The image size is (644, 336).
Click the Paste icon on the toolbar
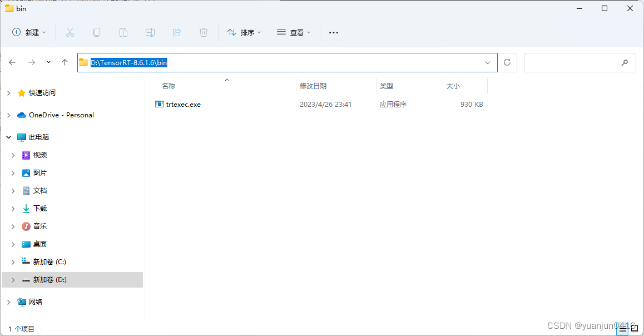pyautogui.click(x=123, y=32)
